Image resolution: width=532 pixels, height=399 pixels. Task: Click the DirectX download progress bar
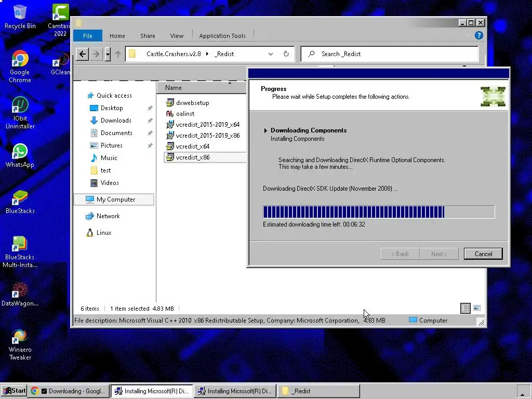click(x=379, y=212)
